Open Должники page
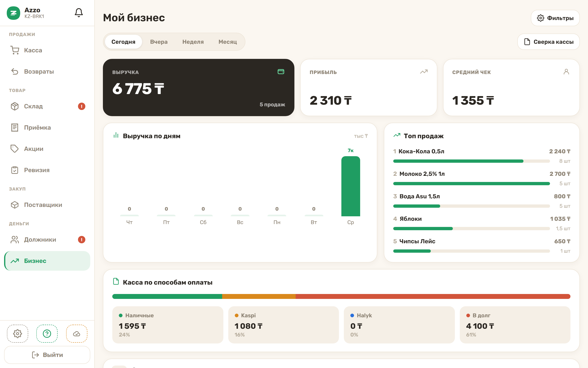Viewport: 588px width, 368px height. (x=47, y=240)
